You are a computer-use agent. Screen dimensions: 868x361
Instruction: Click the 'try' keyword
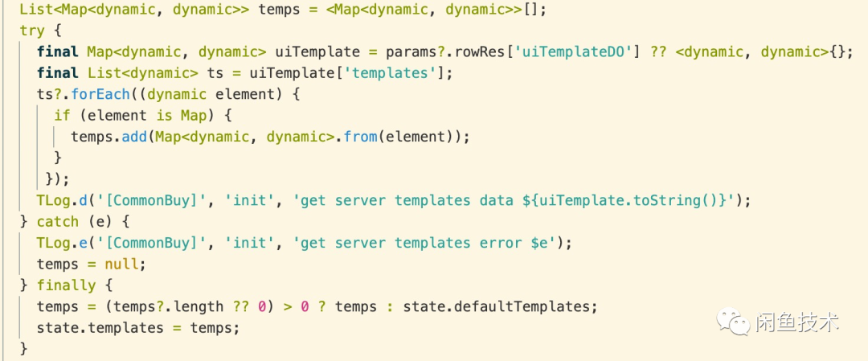pos(32,31)
